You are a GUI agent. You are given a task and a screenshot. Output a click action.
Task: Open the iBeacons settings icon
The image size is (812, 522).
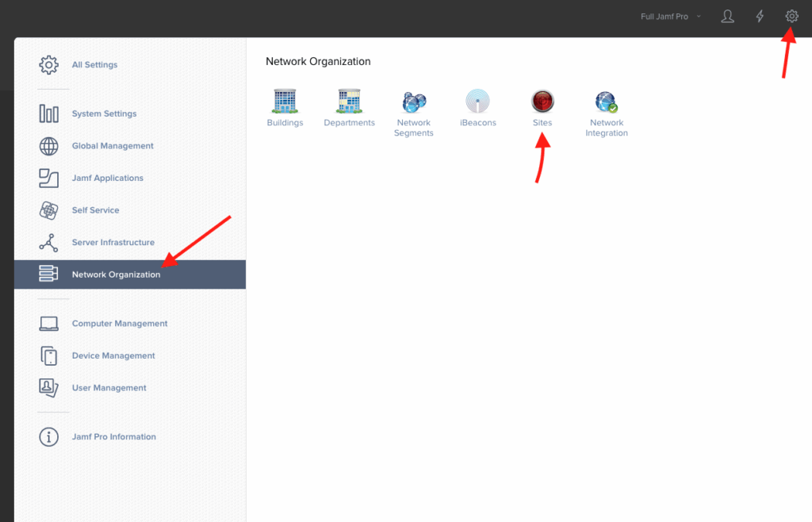477,101
